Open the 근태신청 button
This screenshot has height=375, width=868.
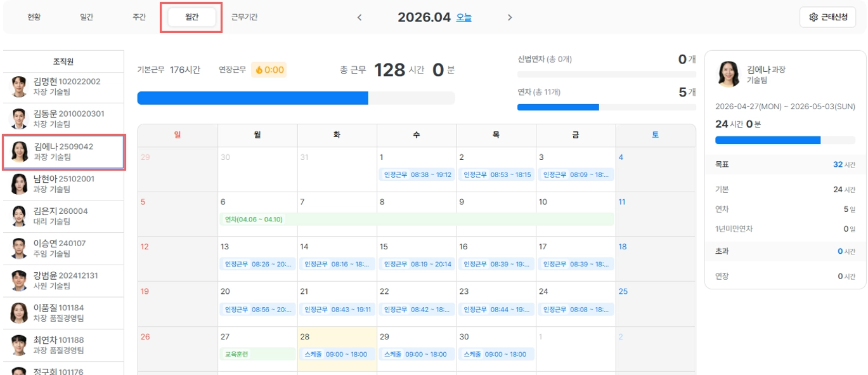pos(828,18)
